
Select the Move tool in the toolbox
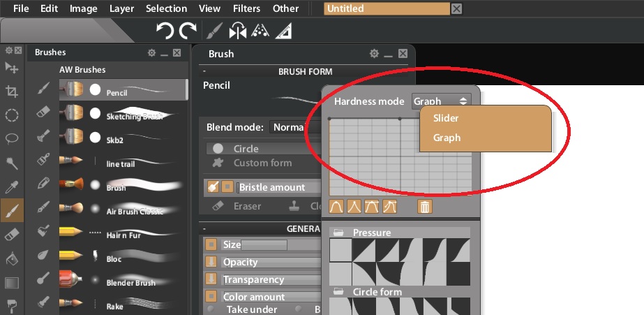tap(11, 68)
